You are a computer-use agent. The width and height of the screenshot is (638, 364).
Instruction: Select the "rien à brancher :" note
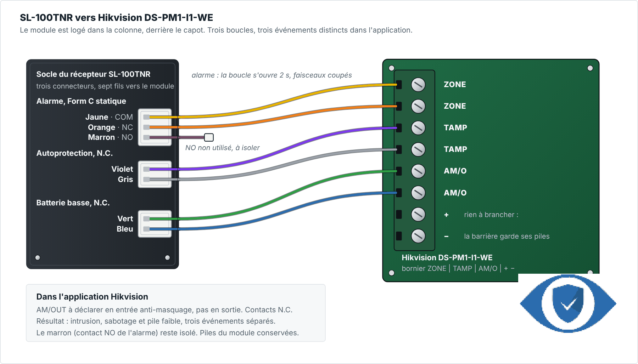click(x=491, y=215)
